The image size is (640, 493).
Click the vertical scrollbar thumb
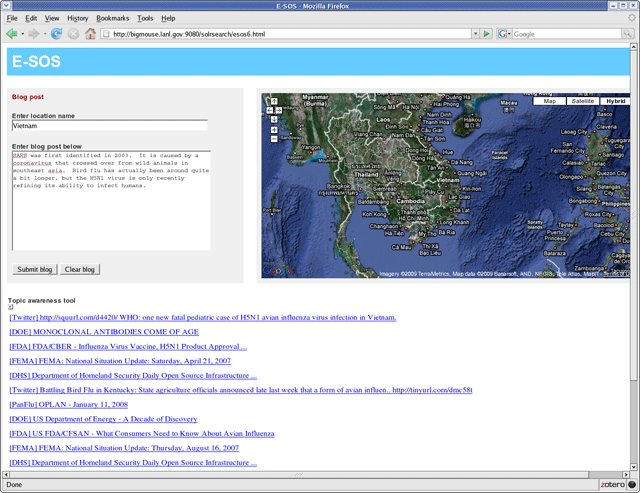[633, 215]
